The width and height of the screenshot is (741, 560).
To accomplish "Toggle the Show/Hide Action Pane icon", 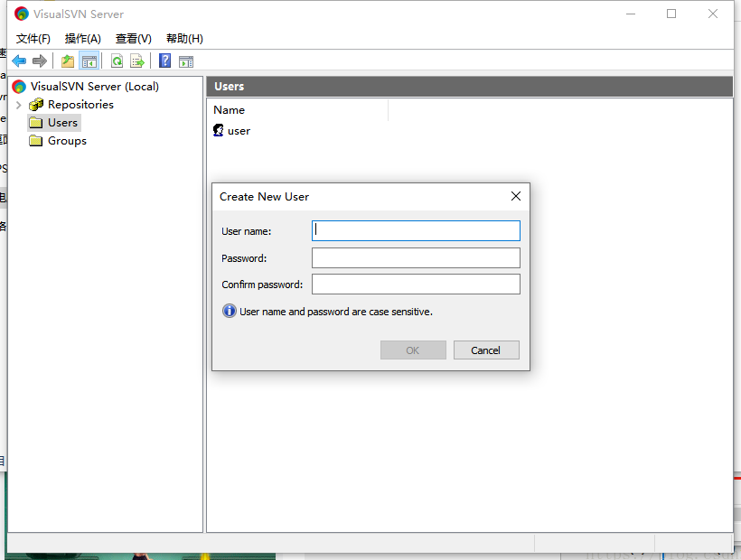I will (x=186, y=61).
